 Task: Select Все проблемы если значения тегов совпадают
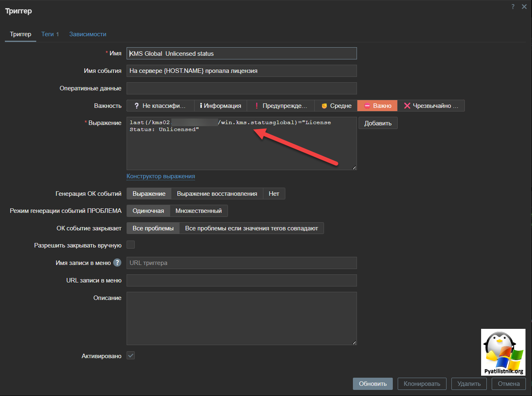click(x=252, y=228)
